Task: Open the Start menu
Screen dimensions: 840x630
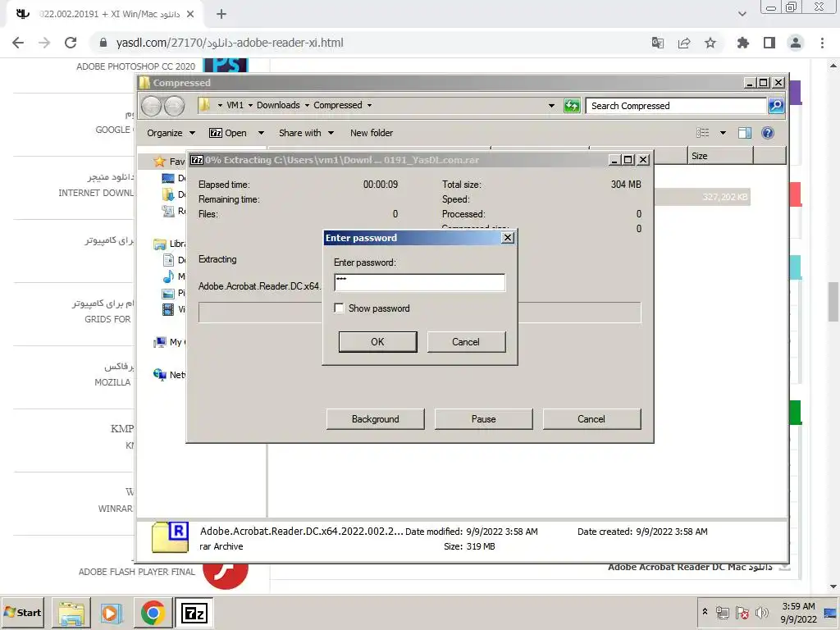Action: 22,612
